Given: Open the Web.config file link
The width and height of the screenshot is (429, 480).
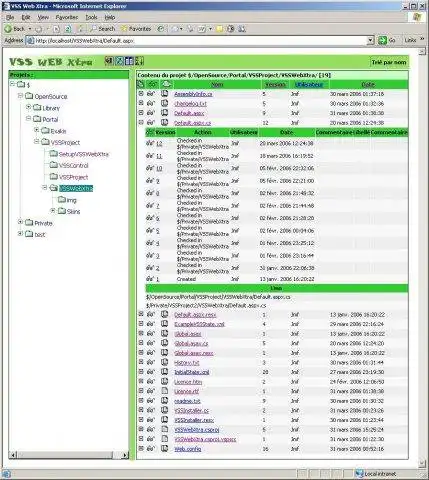Looking at the screenshot, I should click(x=188, y=449).
